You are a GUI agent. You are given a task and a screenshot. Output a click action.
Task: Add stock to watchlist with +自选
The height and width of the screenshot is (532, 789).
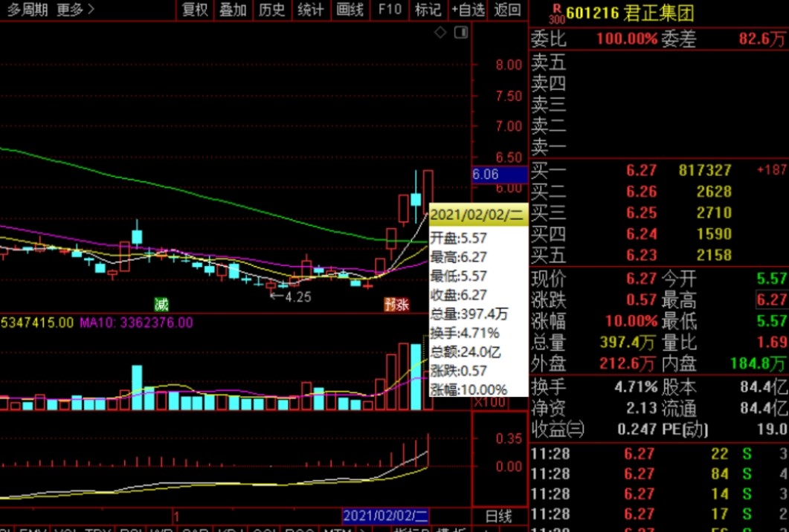click(468, 10)
